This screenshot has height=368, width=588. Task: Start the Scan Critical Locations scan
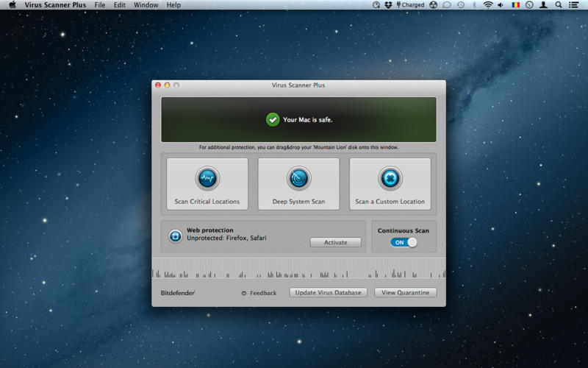[207, 183]
